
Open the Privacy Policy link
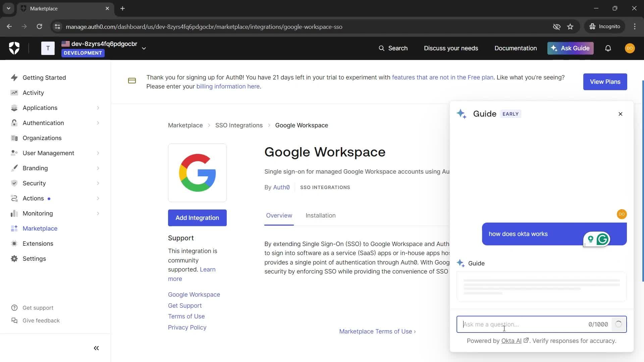coord(187,327)
